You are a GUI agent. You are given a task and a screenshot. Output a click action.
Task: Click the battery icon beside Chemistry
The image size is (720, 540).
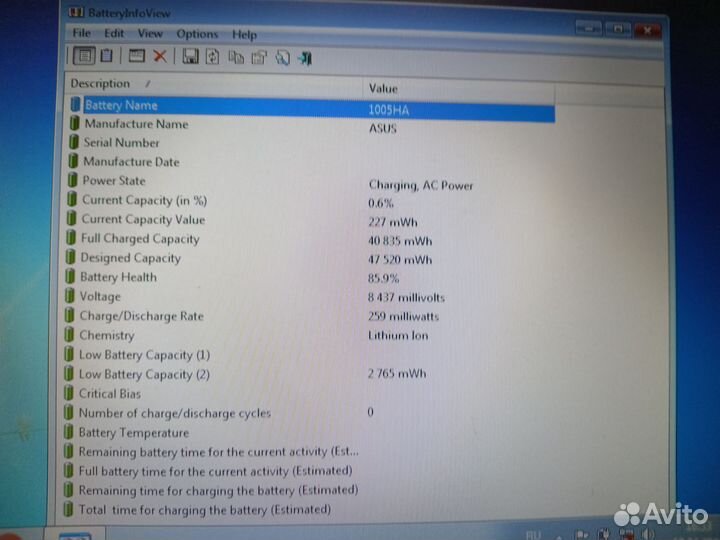pos(69,334)
